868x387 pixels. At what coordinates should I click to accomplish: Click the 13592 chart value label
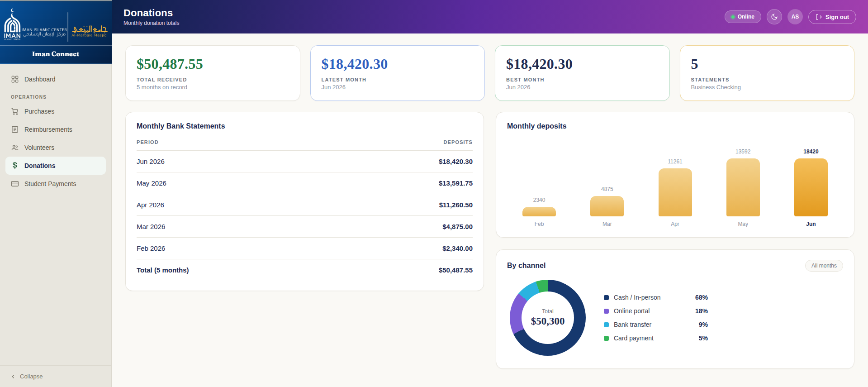[743, 152]
